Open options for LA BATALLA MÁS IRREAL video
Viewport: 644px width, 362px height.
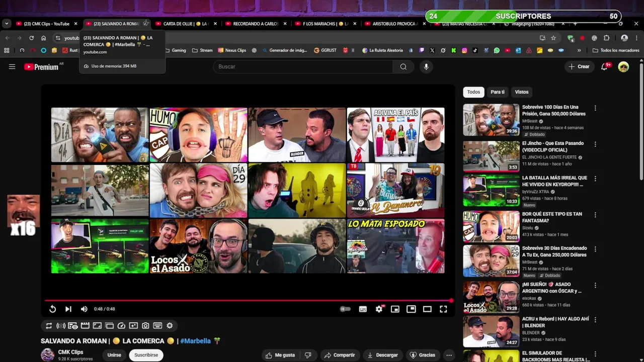595,179
